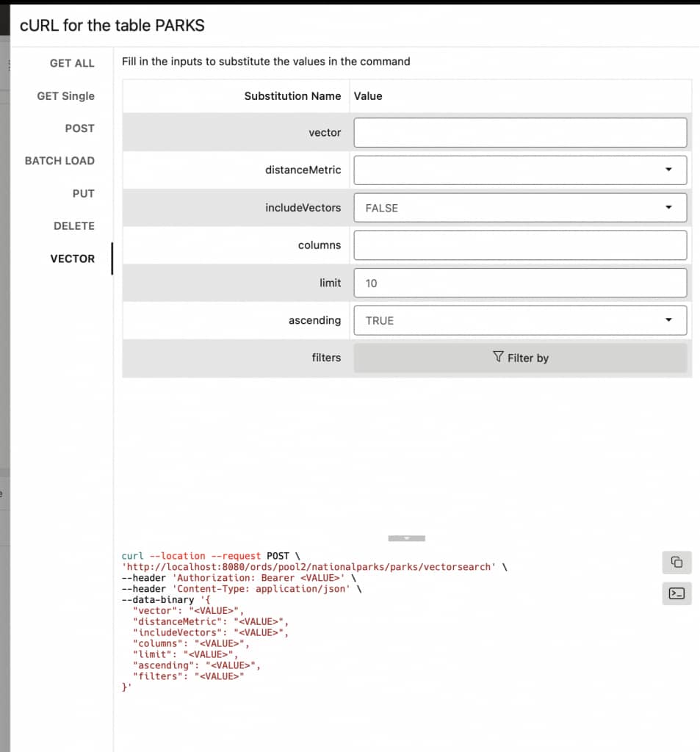This screenshot has width=700, height=752.
Task: Click the limit field containing 10
Action: click(520, 283)
